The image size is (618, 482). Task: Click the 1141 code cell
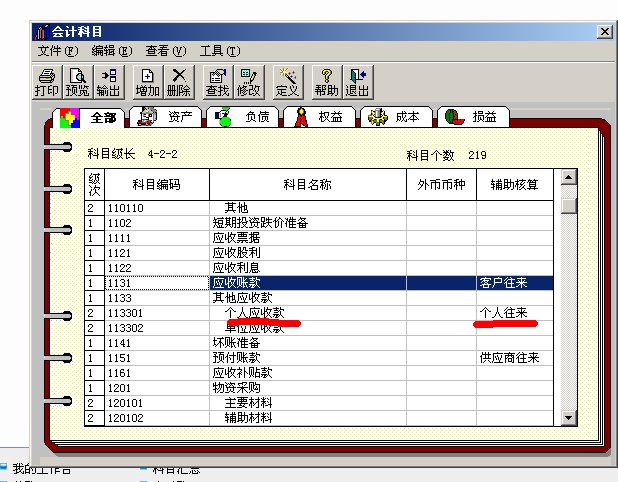[x=157, y=343]
